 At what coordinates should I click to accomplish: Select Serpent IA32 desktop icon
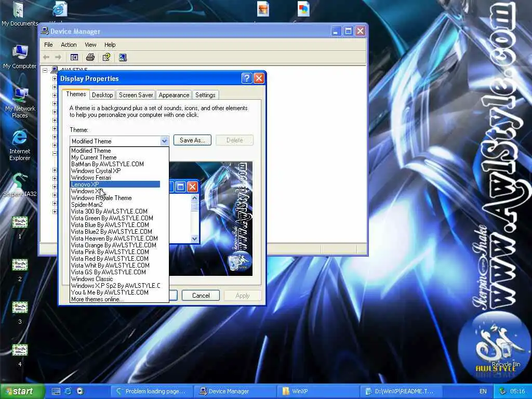point(20,185)
